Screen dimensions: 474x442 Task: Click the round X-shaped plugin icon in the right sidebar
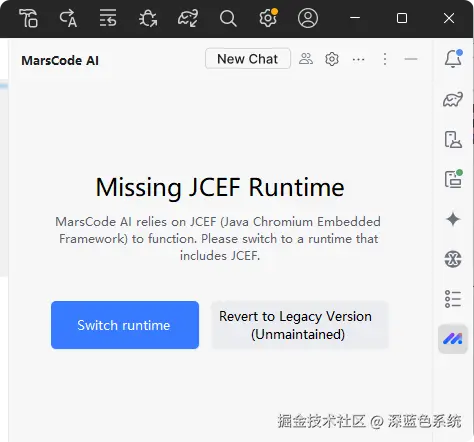tap(453, 259)
